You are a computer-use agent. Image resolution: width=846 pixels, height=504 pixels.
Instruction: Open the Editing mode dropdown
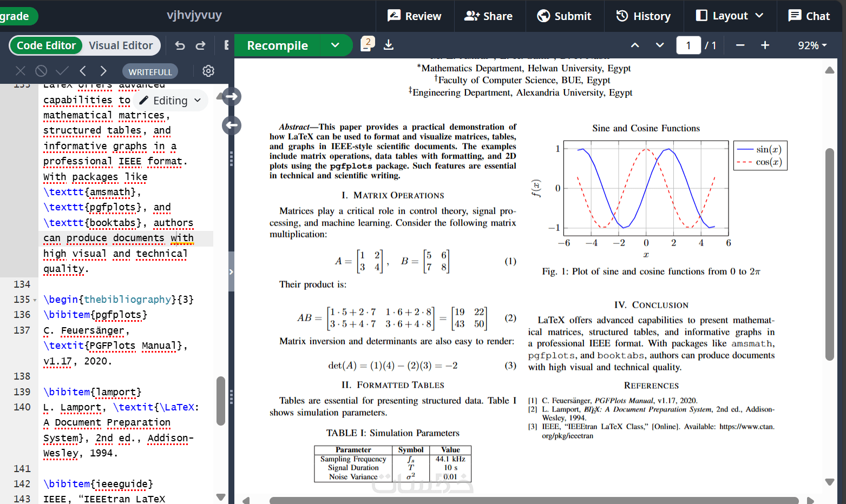170,101
